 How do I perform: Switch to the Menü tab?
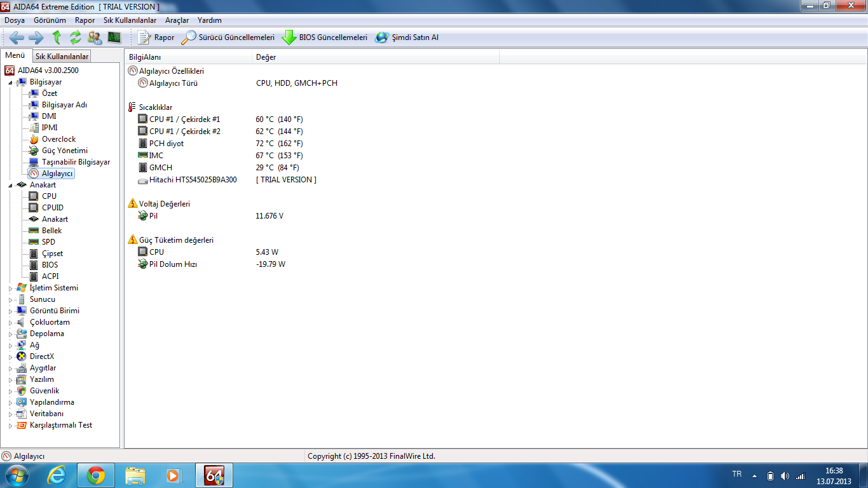tap(15, 56)
